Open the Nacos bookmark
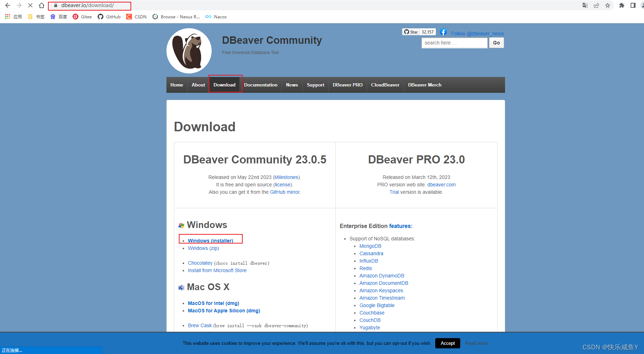The width and height of the screenshot is (644, 354). pos(216,17)
